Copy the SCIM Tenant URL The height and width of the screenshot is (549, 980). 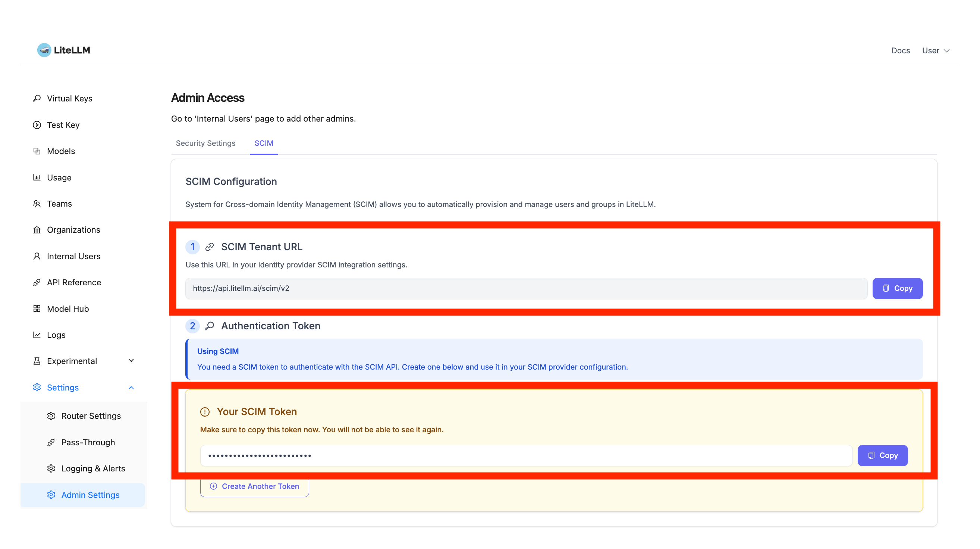pyautogui.click(x=897, y=288)
